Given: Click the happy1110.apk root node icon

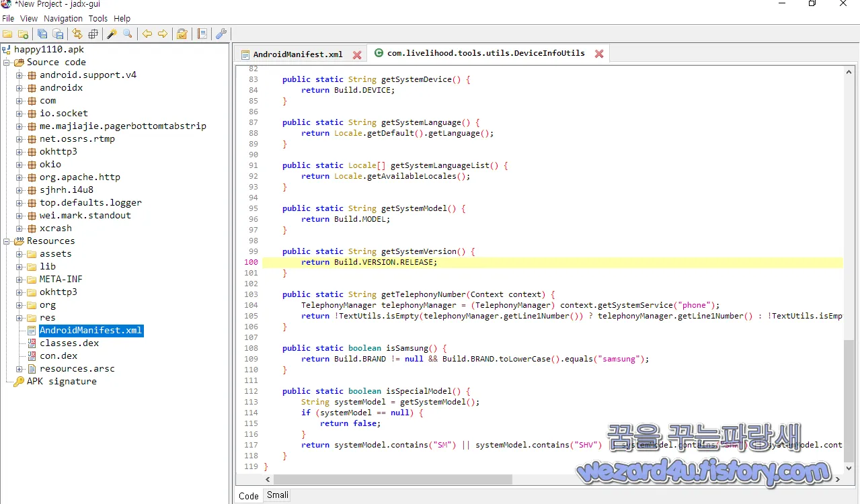Looking at the screenshot, I should pos(7,49).
